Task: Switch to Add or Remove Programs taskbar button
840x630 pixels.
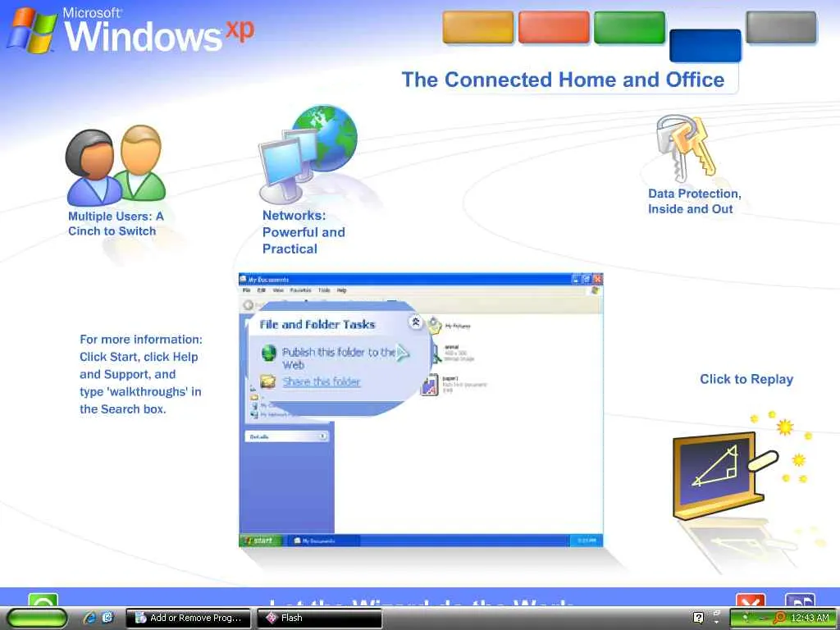Action: [188, 618]
